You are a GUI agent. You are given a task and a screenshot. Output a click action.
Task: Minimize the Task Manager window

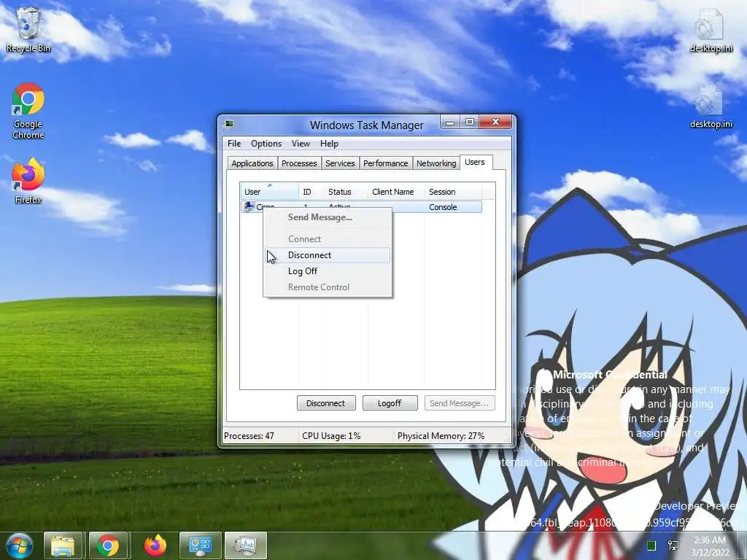450,122
